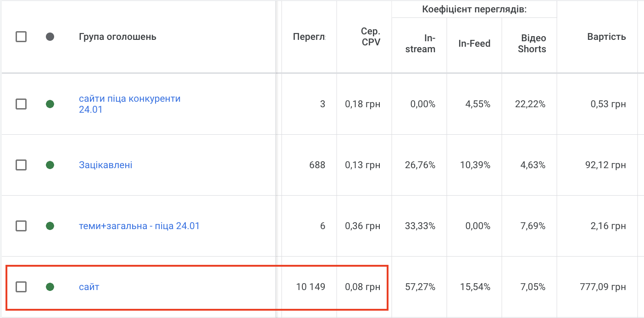Check the box next to 'Зацікавлені'
The image size is (644, 318).
point(21,165)
